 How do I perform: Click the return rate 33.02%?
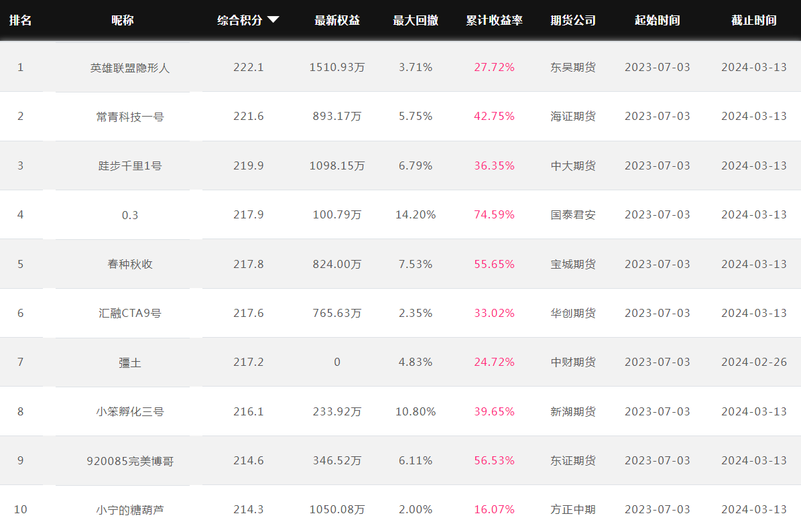[495, 313]
